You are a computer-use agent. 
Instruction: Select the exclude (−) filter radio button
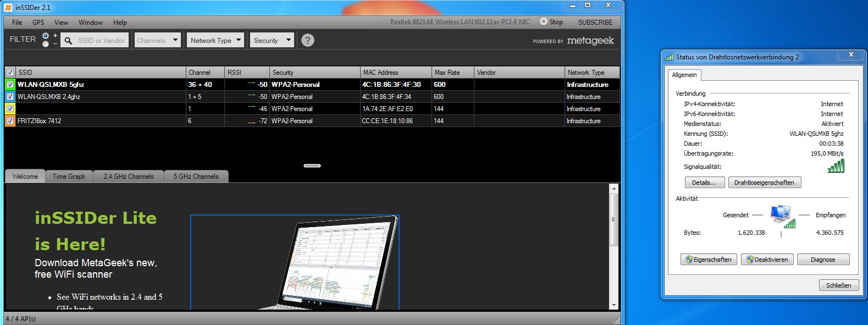46,44
